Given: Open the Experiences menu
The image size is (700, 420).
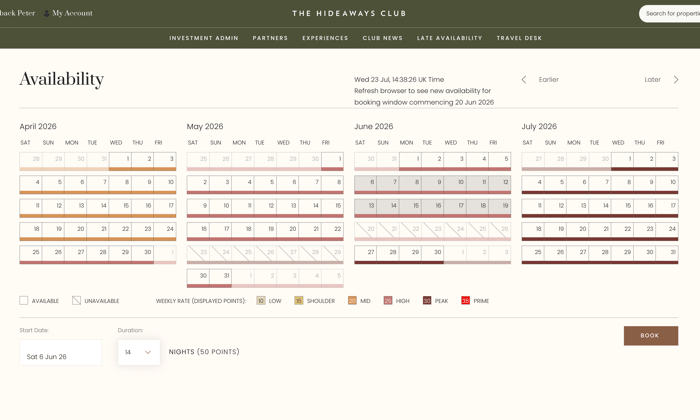Looking at the screenshot, I should click(325, 38).
